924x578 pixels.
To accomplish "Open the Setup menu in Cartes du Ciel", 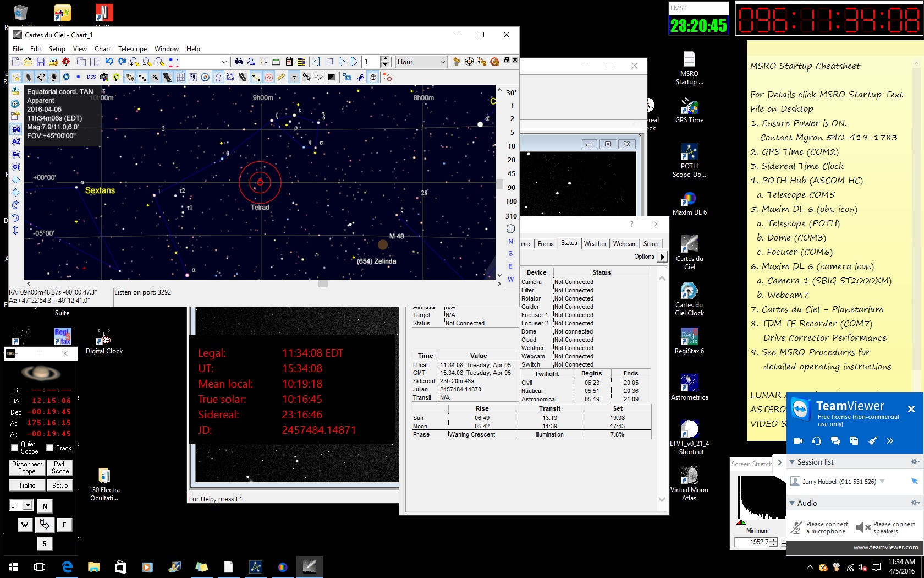I will pos(57,49).
